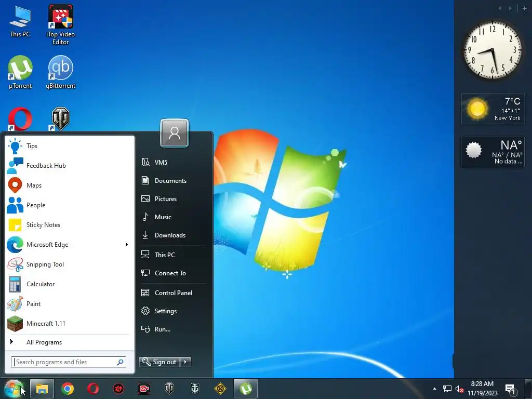
Task: Switch to µTorrent in the taskbar
Action: pyautogui.click(x=246, y=389)
